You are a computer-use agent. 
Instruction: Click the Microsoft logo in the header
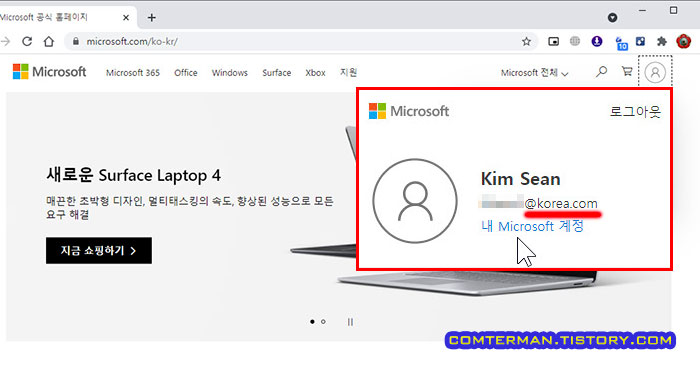pyautogui.click(x=49, y=71)
